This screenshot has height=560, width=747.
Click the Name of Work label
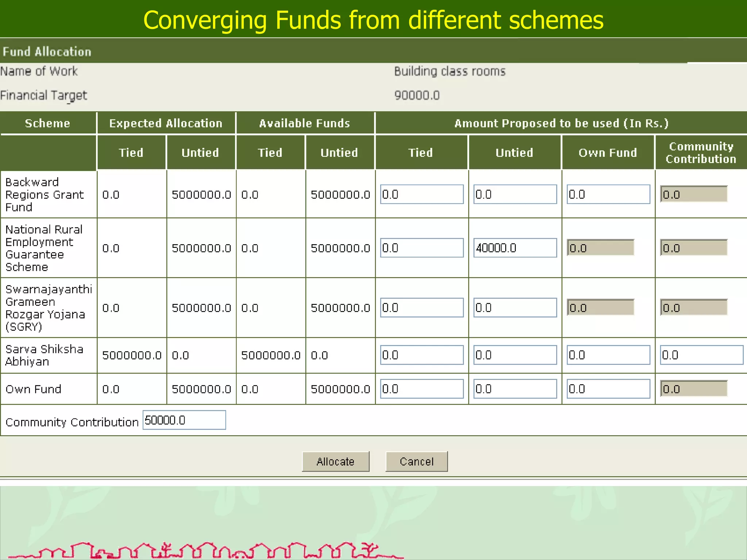coord(39,71)
